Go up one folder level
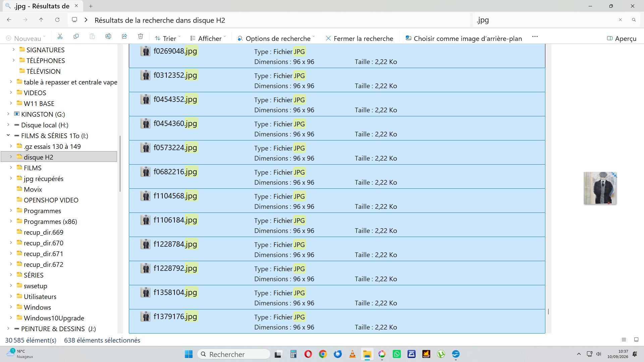The height and width of the screenshot is (362, 644). pos(41,20)
